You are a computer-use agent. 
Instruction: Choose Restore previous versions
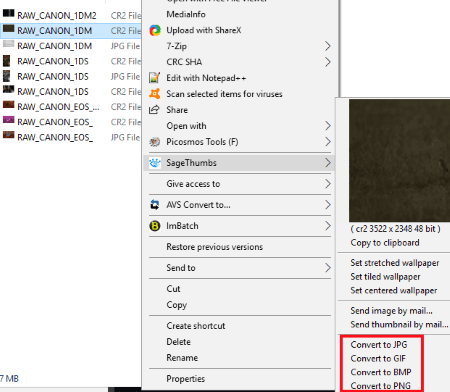point(215,247)
